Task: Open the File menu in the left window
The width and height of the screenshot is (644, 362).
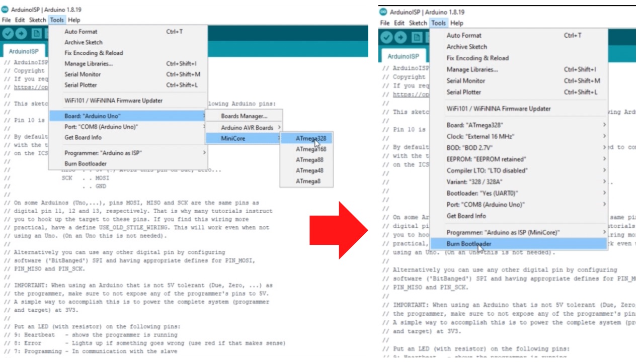Action: pyautogui.click(x=7, y=20)
